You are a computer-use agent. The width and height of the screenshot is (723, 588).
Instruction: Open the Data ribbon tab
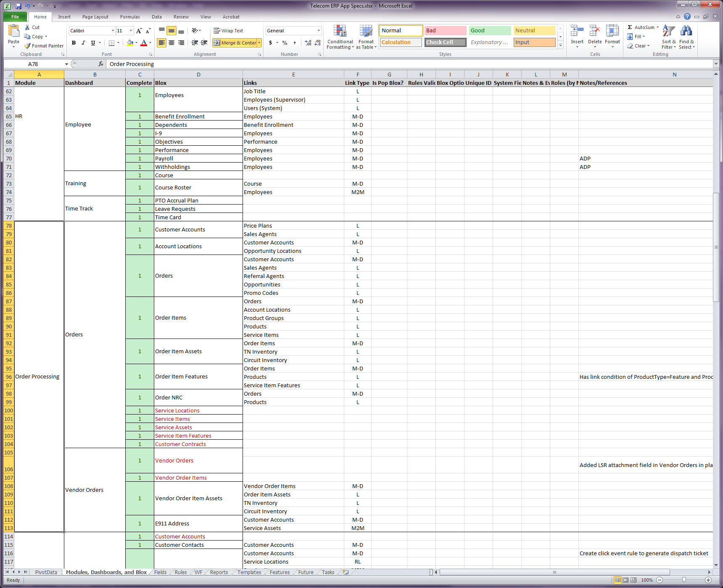(x=157, y=17)
